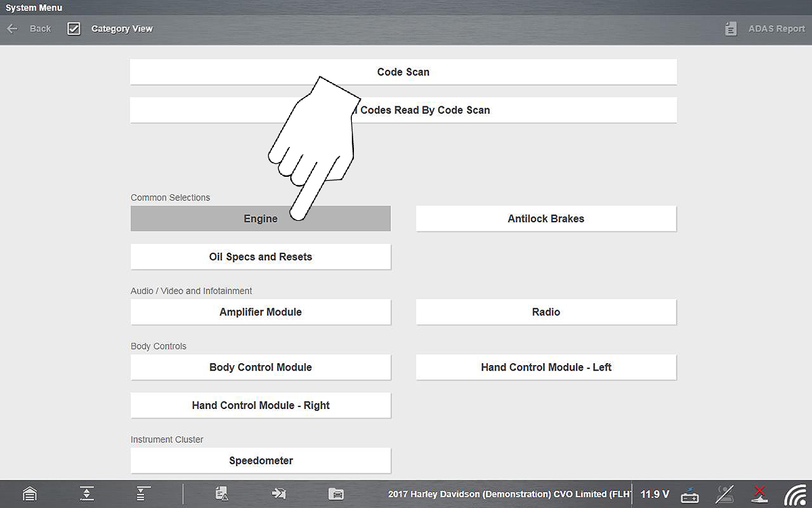The height and width of the screenshot is (508, 812).
Task: Run the Code Scan
Action: [x=403, y=72]
